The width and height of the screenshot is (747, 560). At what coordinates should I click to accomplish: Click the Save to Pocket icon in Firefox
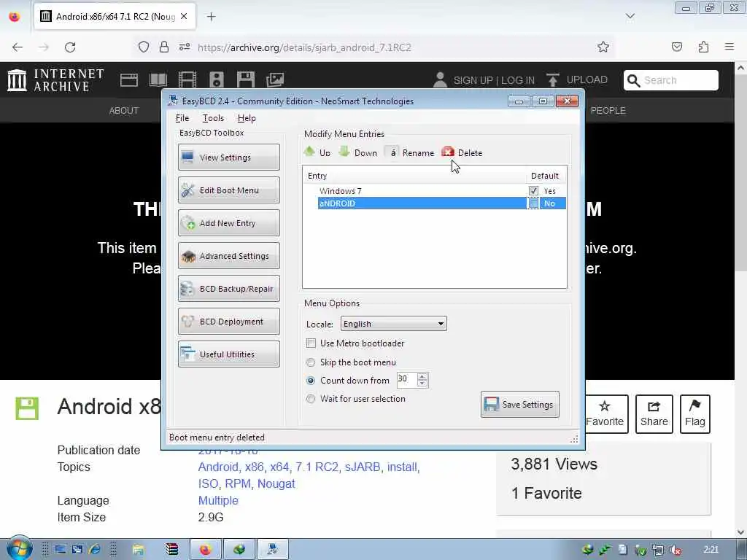pos(676,47)
